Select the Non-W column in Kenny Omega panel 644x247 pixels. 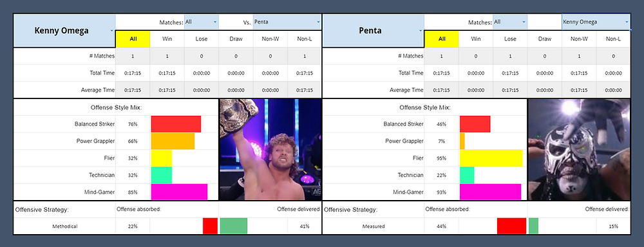click(270, 39)
